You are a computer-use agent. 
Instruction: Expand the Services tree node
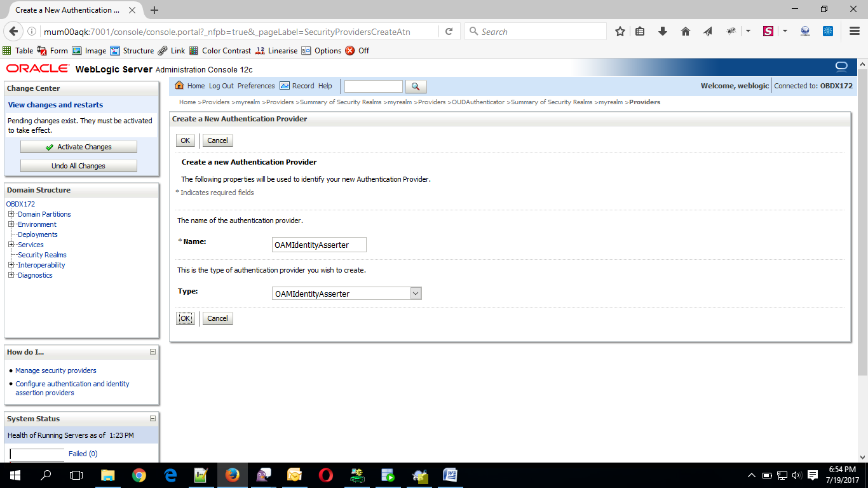(11, 245)
